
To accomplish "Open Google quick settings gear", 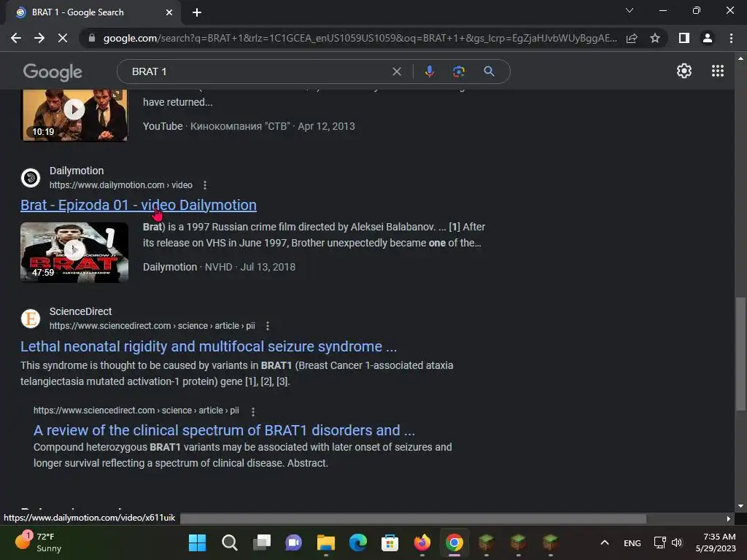I will 684,71.
